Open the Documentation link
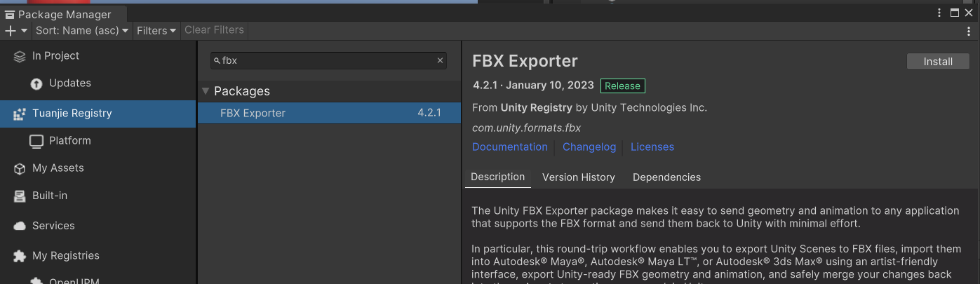980x284 pixels. [x=510, y=147]
